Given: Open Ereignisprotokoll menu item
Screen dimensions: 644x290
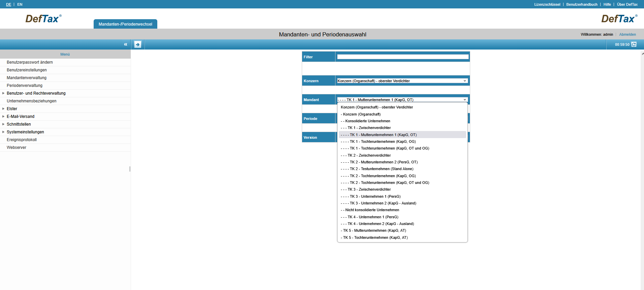Looking at the screenshot, I should tap(65, 140).
